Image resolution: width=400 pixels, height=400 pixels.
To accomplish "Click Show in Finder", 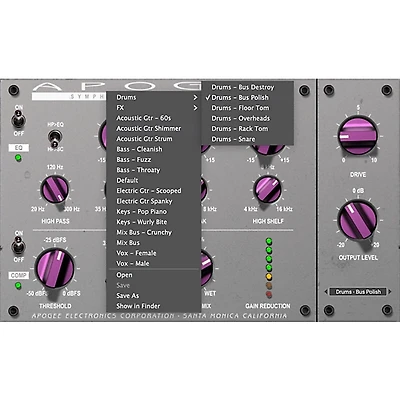I will (154, 306).
